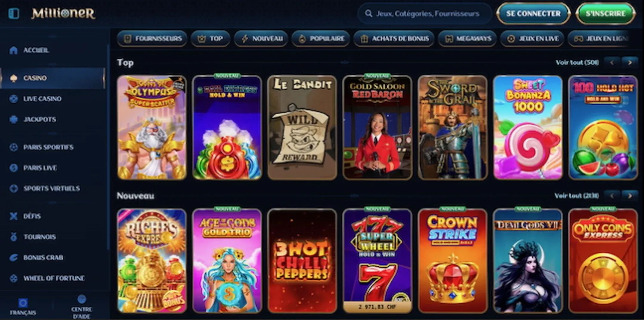Show next games in Nouveau carousel
This screenshot has width=644, height=320.
(x=630, y=196)
